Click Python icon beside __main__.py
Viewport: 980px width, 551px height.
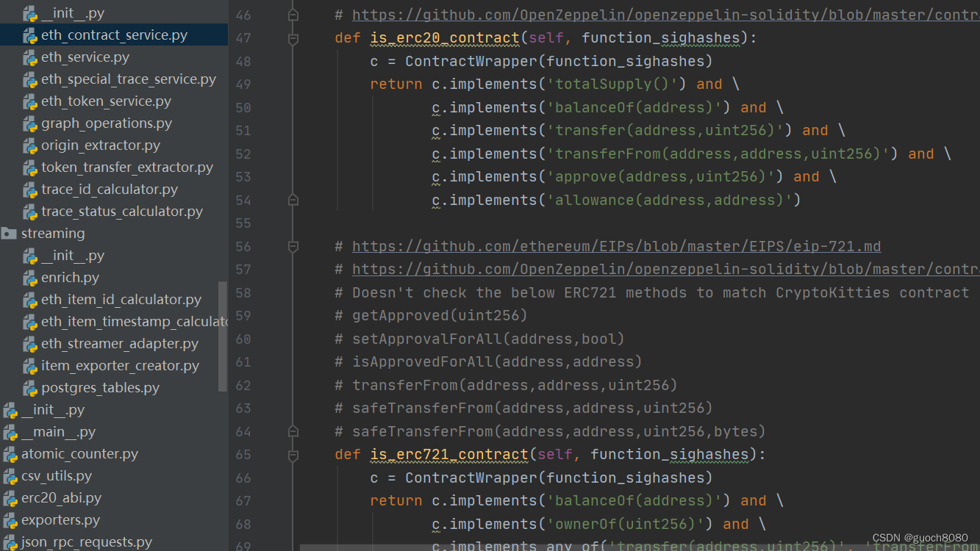click(10, 432)
